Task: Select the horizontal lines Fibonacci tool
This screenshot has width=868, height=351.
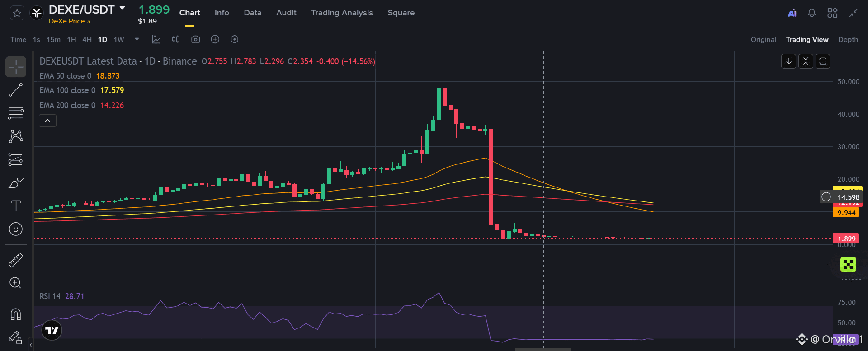Action: point(16,113)
